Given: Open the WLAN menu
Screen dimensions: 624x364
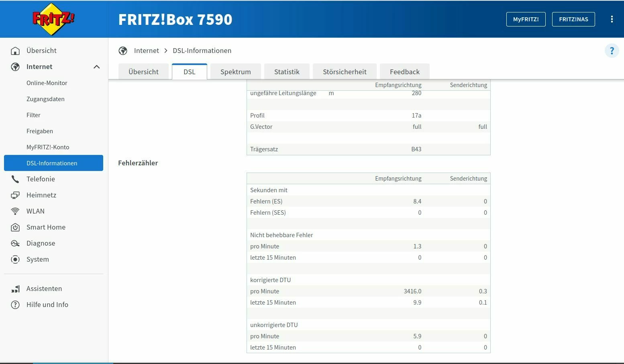Looking at the screenshot, I should tap(35, 211).
